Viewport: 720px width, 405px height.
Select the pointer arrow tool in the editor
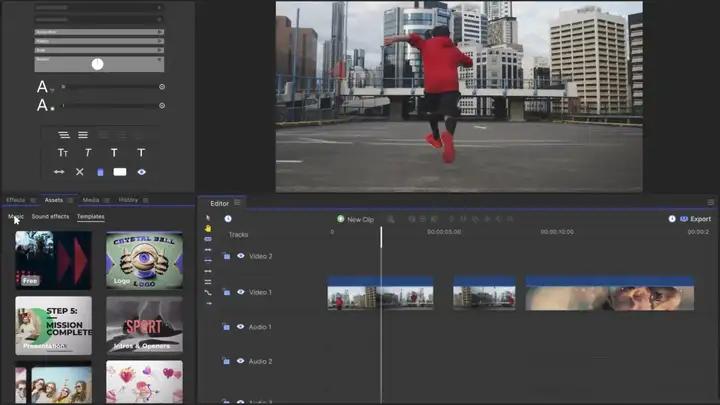click(208, 217)
